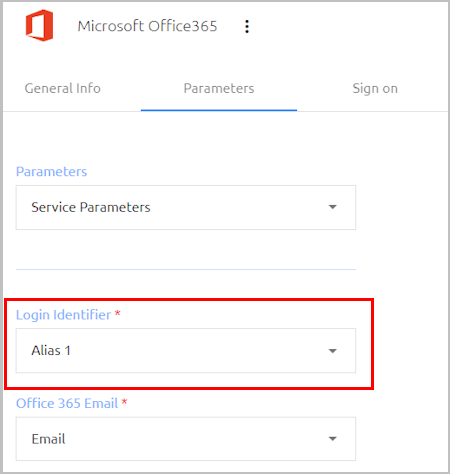450x474 pixels.
Task: Click the Service Parameters dropdown arrow
Action: pyautogui.click(x=332, y=207)
